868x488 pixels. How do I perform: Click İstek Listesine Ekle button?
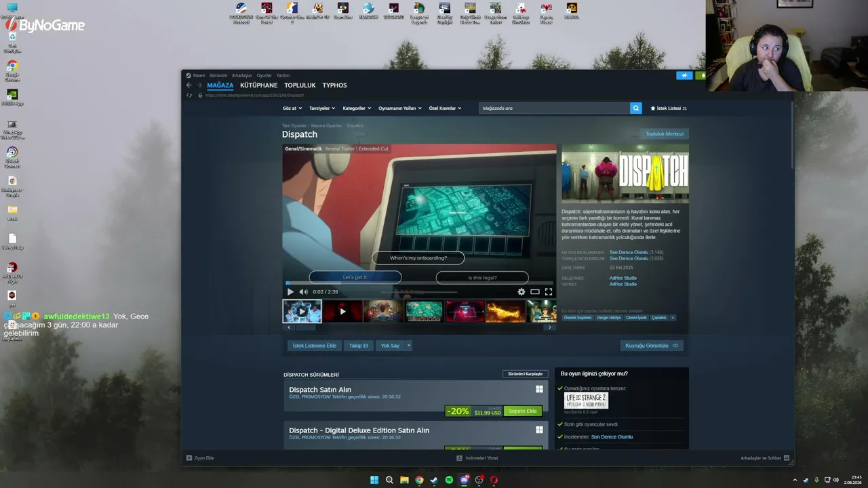click(314, 346)
